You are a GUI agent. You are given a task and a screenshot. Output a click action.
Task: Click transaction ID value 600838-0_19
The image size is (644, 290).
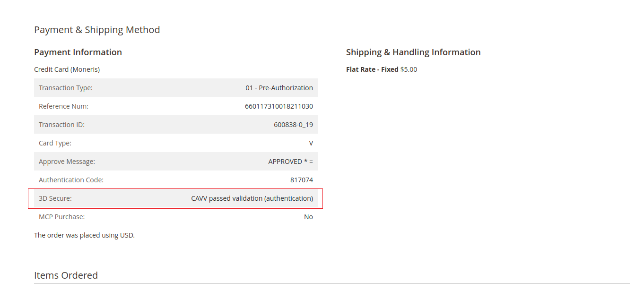click(x=293, y=125)
